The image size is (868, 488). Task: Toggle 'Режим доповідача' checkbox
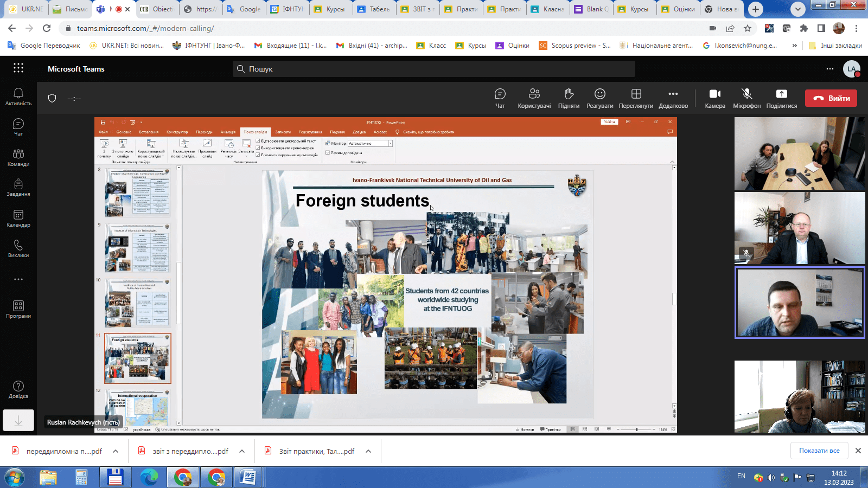328,153
